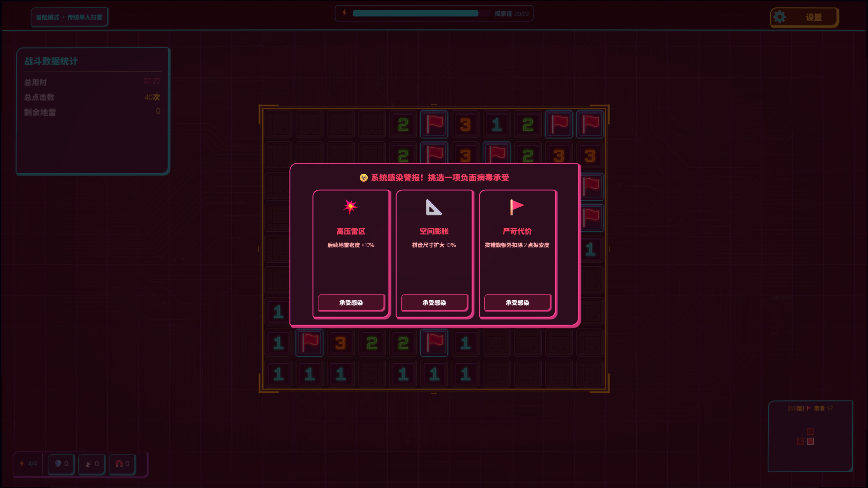
Task: Click the exploration progress bar
Action: pos(421,14)
